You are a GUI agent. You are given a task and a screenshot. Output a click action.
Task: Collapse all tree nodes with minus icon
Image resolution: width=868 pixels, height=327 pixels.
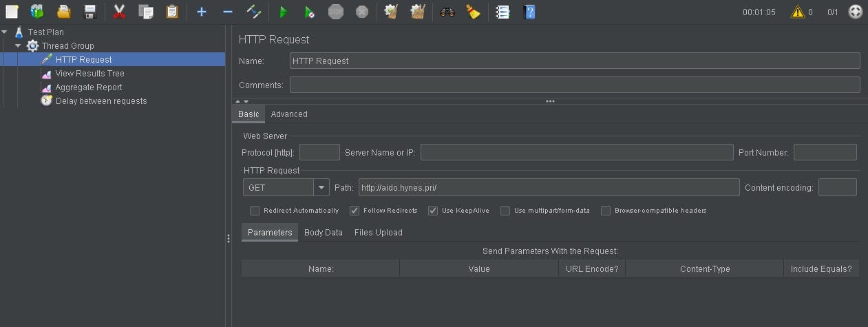click(228, 12)
